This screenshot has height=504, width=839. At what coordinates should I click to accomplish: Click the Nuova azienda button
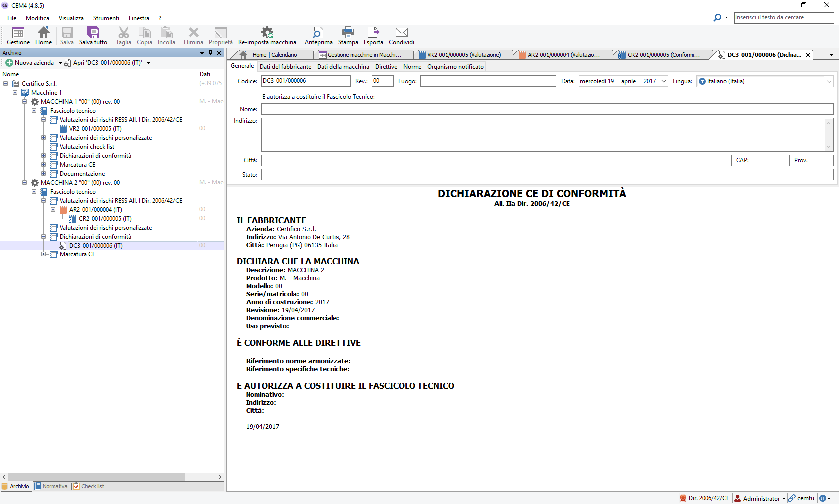[x=30, y=63]
